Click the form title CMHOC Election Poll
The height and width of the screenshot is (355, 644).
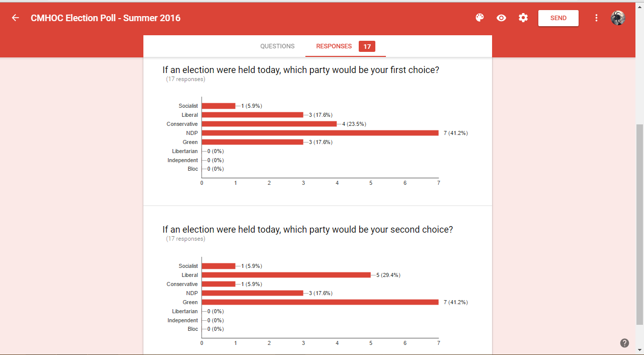pyautogui.click(x=106, y=18)
